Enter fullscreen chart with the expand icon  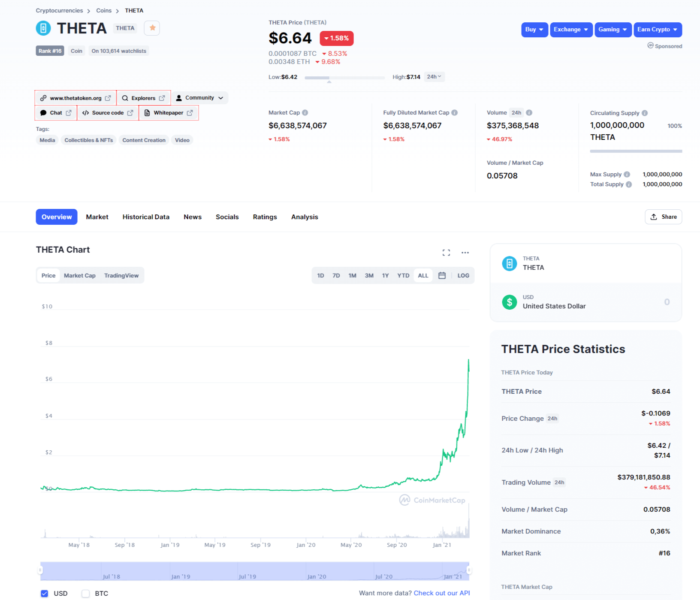(446, 253)
